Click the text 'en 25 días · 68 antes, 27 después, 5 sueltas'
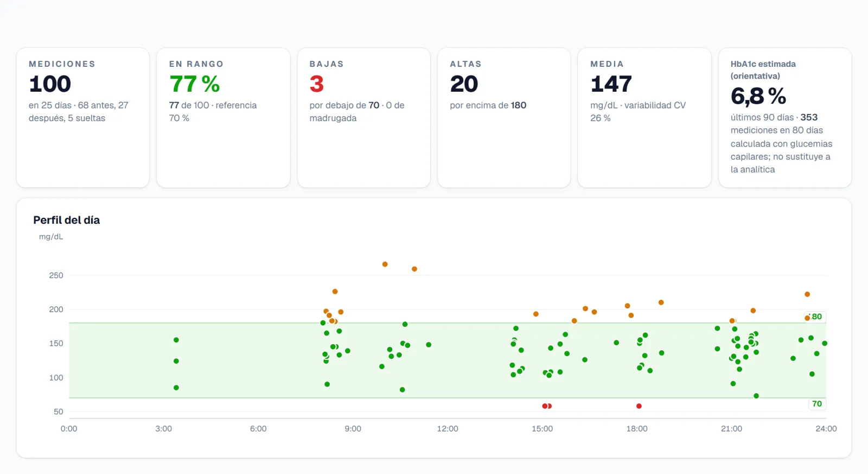 [79, 112]
